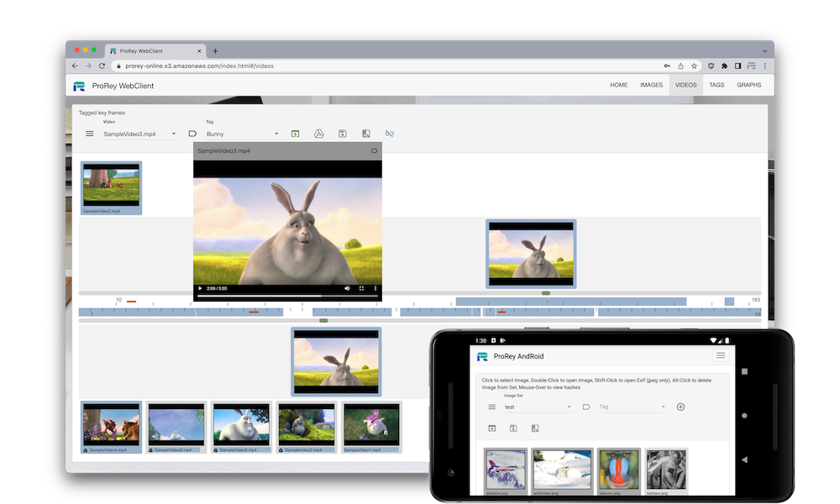
Task: Select the SampleVideo9.mp4 thumbnail
Action: click(x=242, y=427)
